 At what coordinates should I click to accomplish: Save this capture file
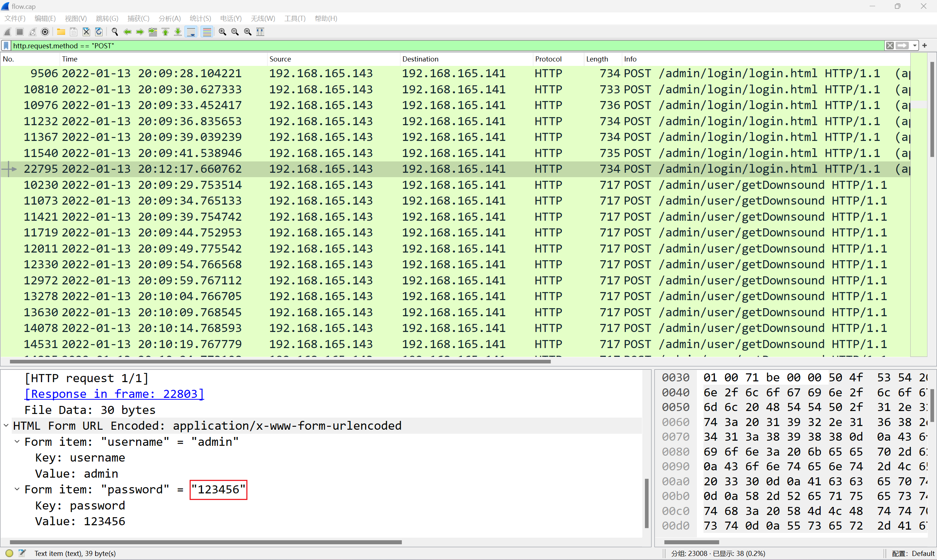(74, 32)
